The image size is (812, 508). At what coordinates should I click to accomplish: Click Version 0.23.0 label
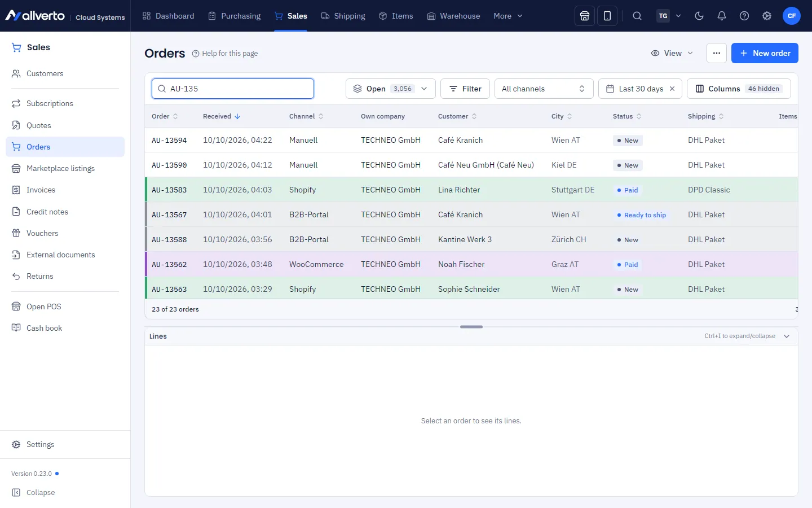click(32, 474)
